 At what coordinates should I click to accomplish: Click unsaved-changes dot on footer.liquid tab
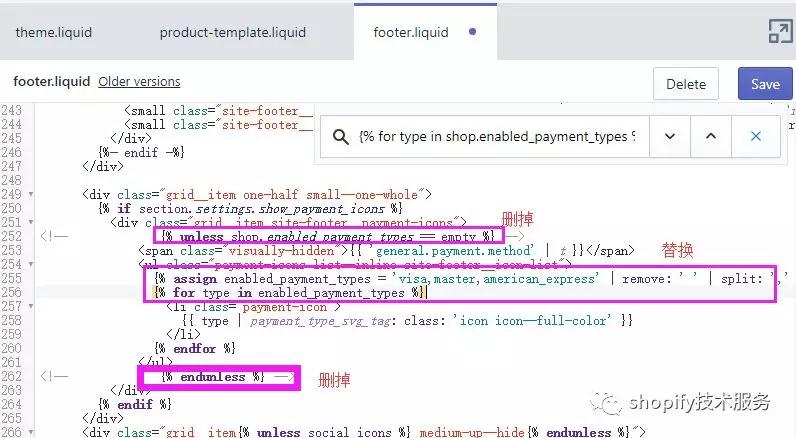[473, 32]
